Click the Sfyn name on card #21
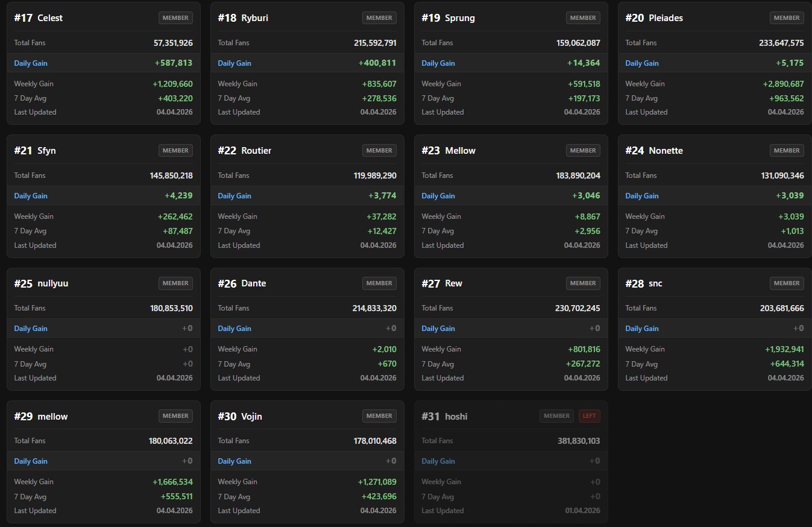812x527 pixels. [x=46, y=151]
